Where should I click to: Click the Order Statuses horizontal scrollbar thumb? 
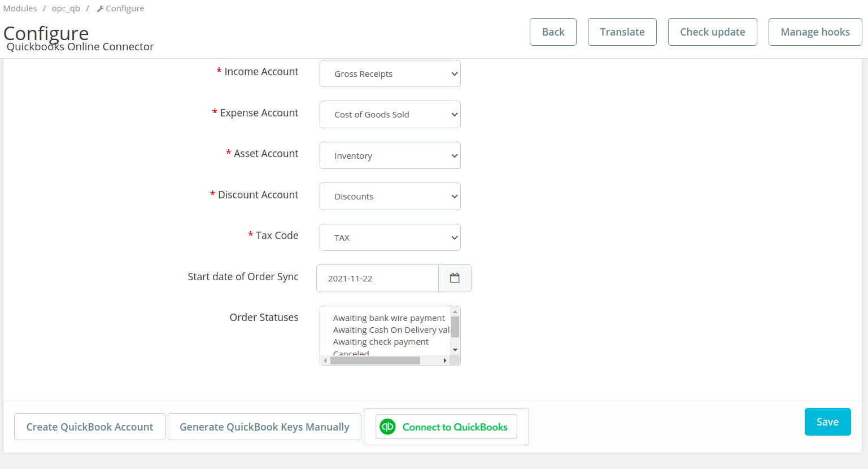coord(375,361)
